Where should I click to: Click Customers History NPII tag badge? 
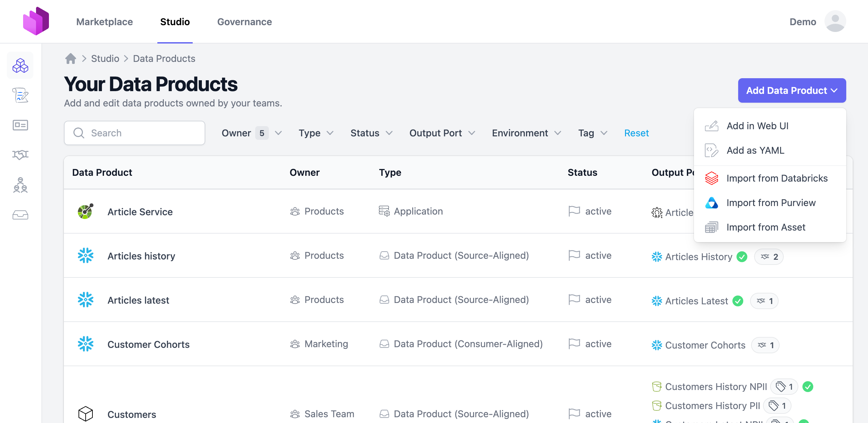(784, 387)
